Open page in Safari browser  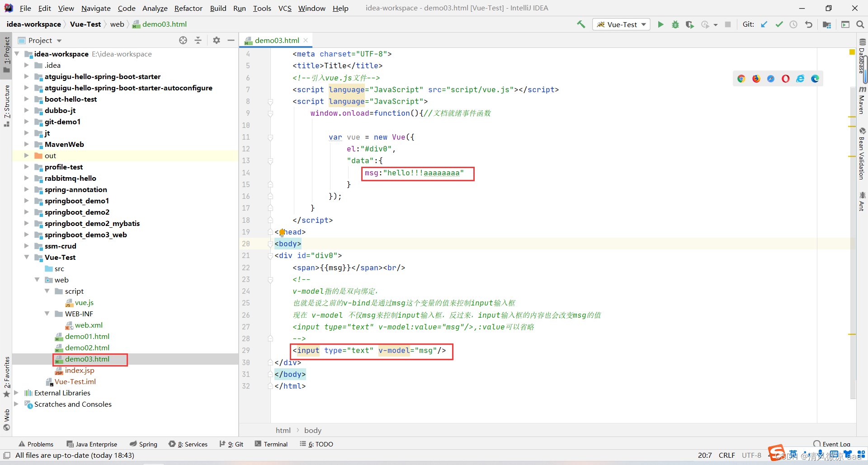[x=771, y=79]
